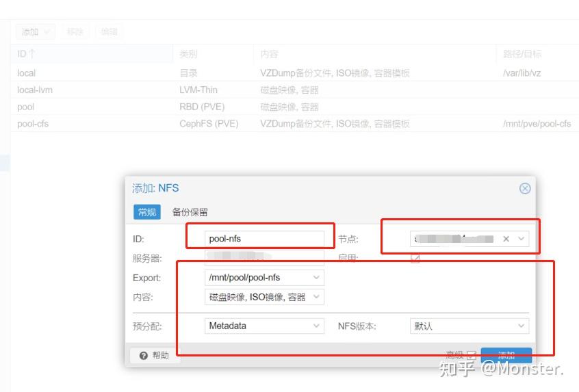Toggle the 高级 advanced checkbox
This screenshot has width=579, height=392.
472,356
